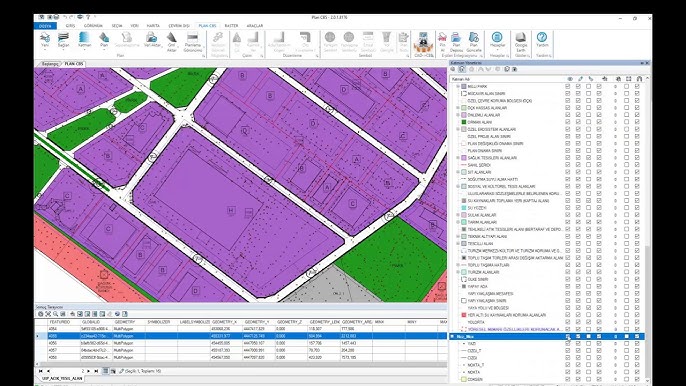Click the last icon in Katman Yöneticisi toolbar
This screenshot has height=386, width=686.
click(x=514, y=70)
